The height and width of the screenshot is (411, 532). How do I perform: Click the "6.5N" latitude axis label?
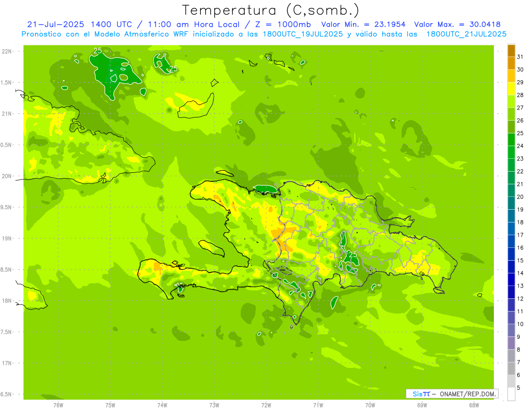click(x=6, y=394)
